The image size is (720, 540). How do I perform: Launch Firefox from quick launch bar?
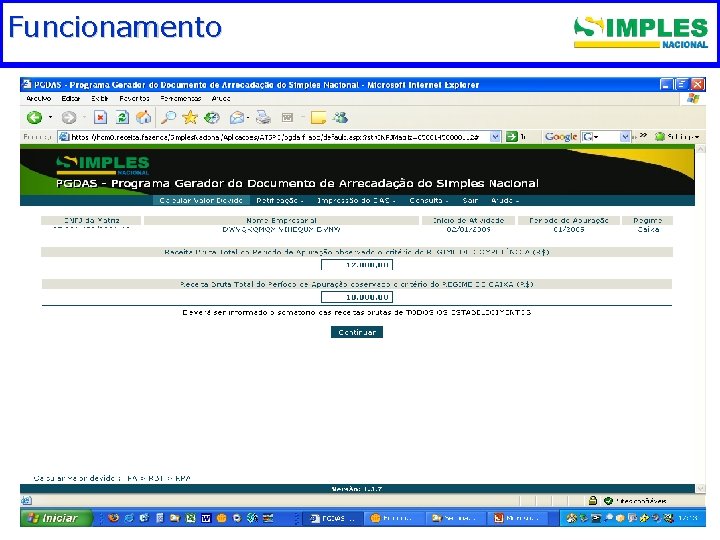(x=113, y=518)
